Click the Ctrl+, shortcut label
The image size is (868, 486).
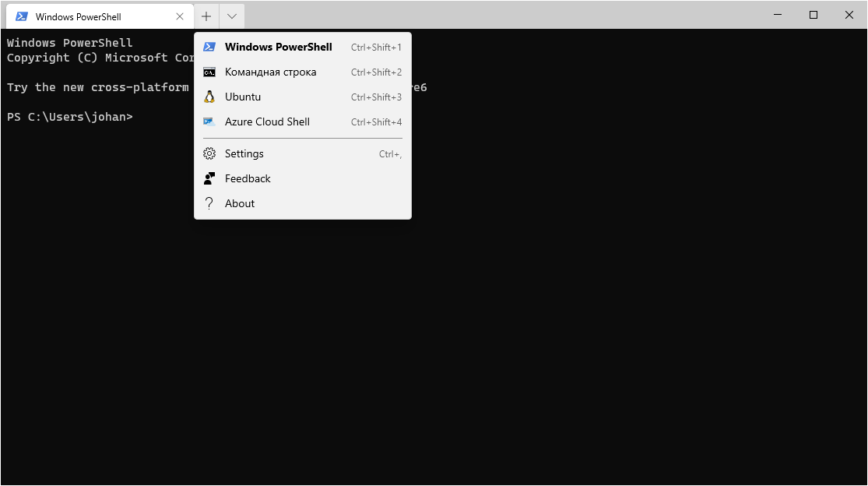(x=390, y=154)
